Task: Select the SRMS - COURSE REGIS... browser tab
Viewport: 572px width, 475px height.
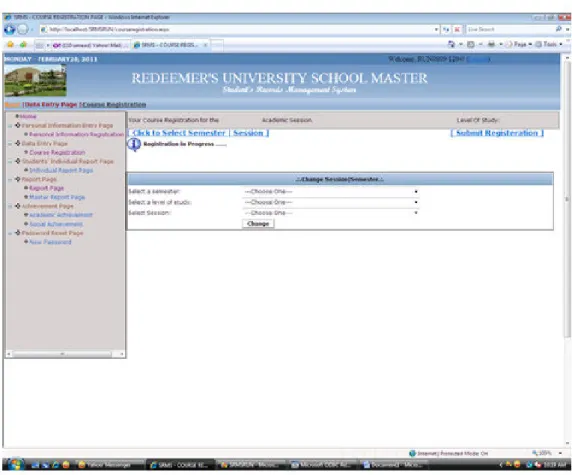Action: (167, 45)
